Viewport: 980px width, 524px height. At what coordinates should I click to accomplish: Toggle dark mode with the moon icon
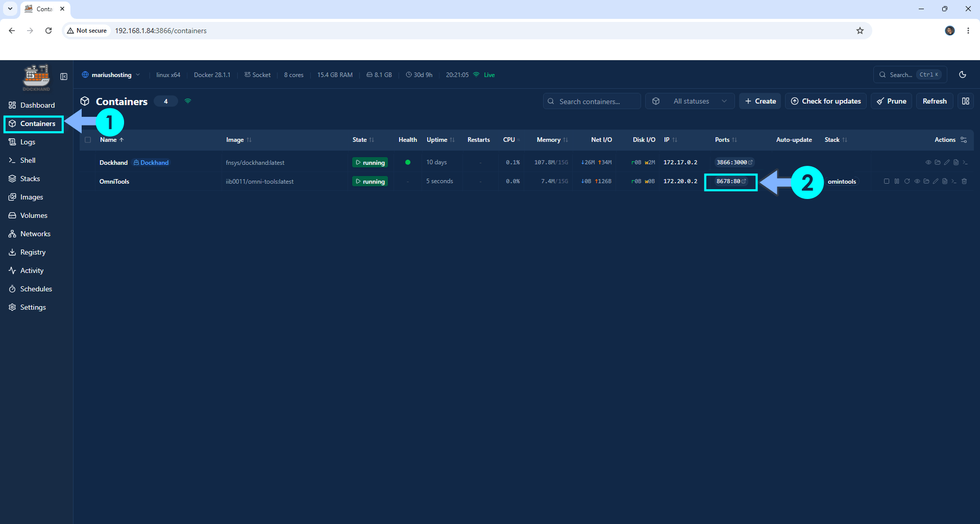[x=963, y=74]
